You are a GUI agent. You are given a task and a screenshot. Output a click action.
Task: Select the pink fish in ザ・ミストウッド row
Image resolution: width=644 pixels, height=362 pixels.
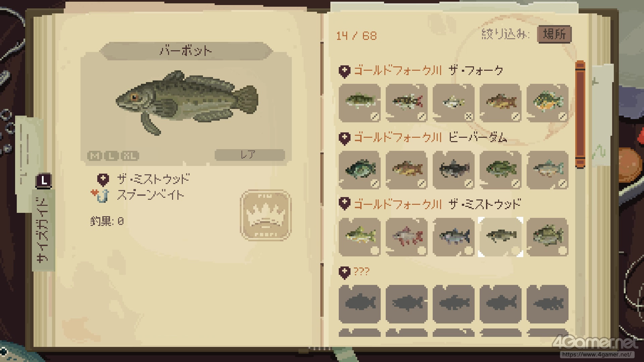click(x=407, y=237)
